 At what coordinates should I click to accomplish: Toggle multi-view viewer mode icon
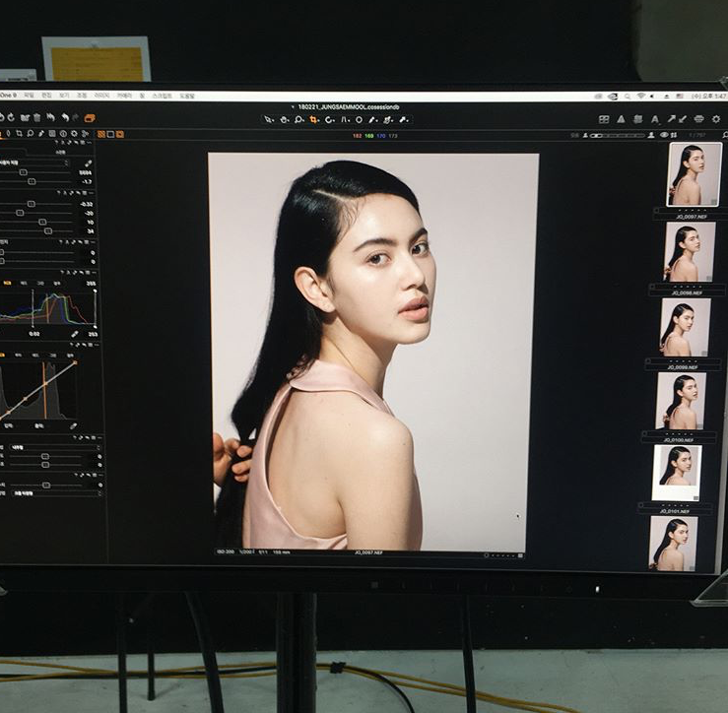tap(101, 134)
